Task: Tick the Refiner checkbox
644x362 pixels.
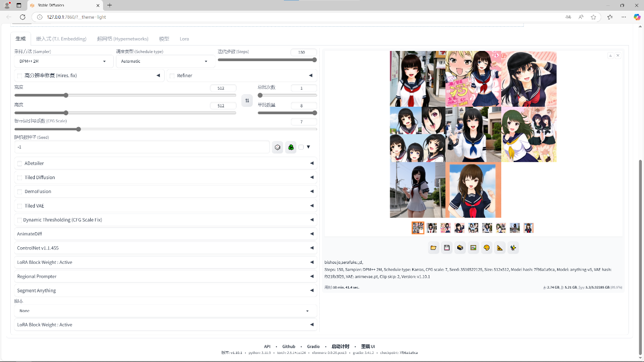Action: (x=172, y=76)
